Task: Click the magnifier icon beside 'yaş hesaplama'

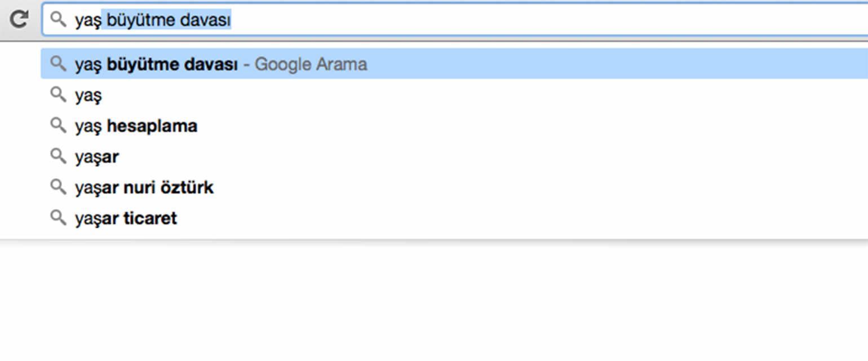Action: [x=58, y=125]
